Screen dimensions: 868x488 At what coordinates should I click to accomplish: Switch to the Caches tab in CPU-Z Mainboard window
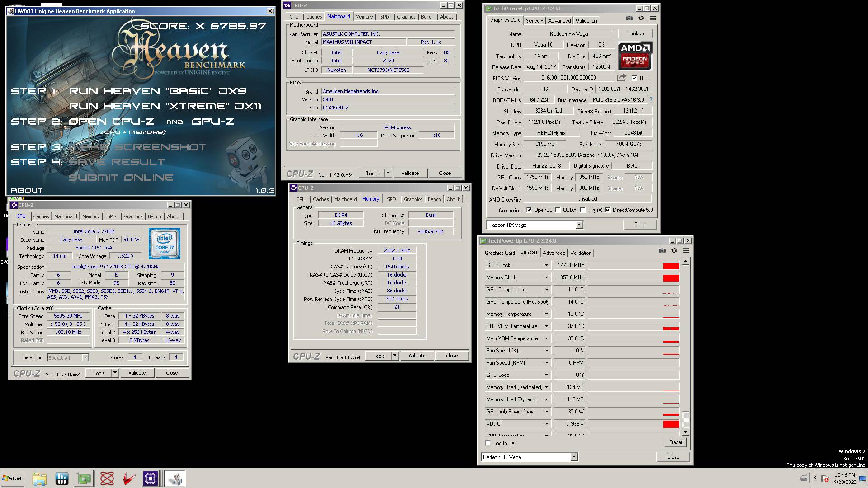click(314, 17)
